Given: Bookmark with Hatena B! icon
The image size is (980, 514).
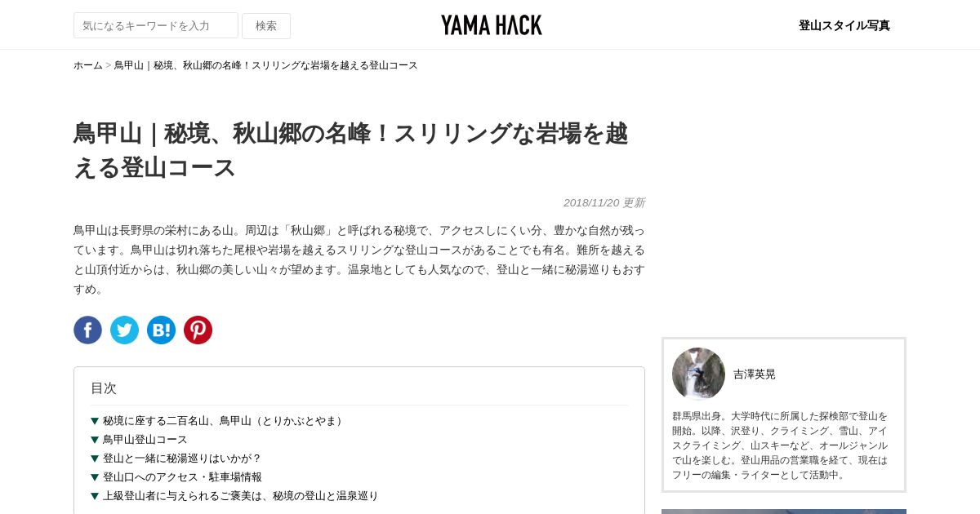Looking at the screenshot, I should coord(161,330).
